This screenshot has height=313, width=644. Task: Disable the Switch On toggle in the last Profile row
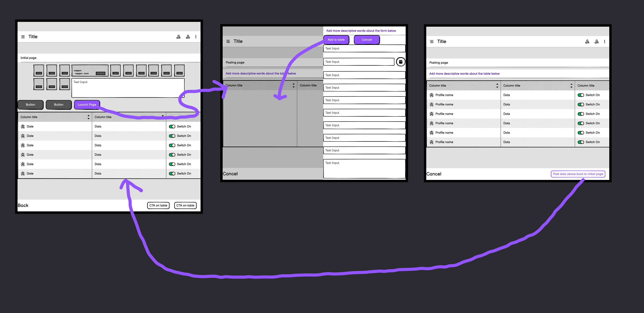point(581,142)
